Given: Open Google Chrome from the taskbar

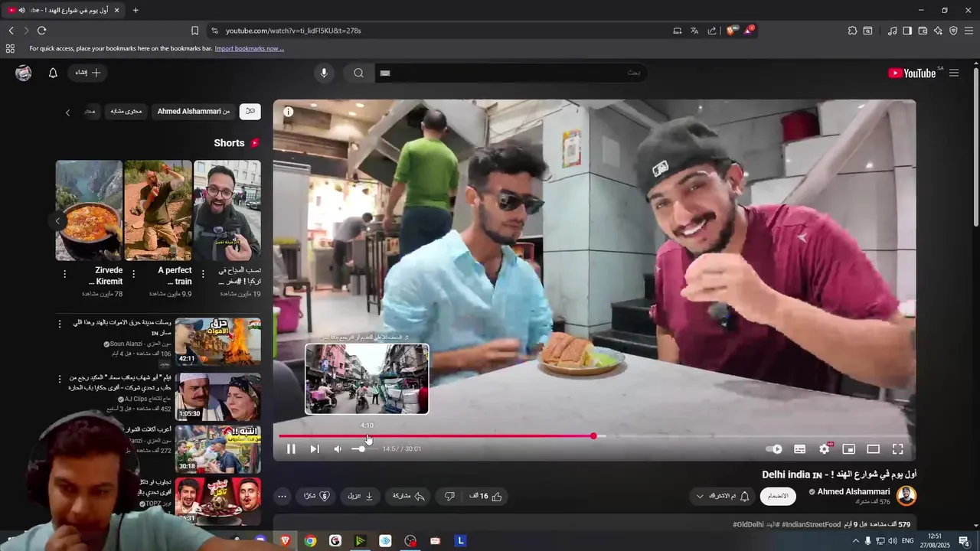Looking at the screenshot, I should (310, 541).
